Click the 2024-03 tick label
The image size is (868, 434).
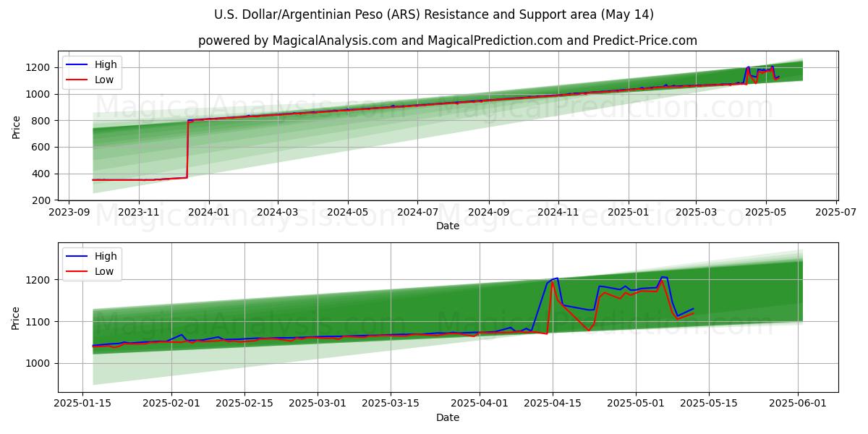click(x=278, y=213)
